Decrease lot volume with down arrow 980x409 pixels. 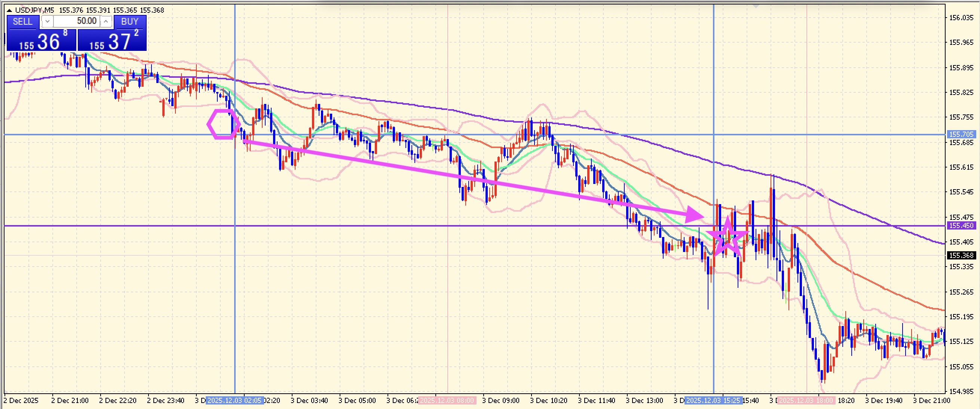click(x=47, y=22)
